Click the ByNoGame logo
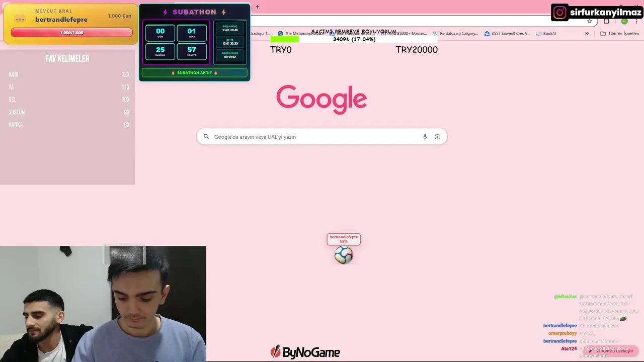 coord(305,352)
